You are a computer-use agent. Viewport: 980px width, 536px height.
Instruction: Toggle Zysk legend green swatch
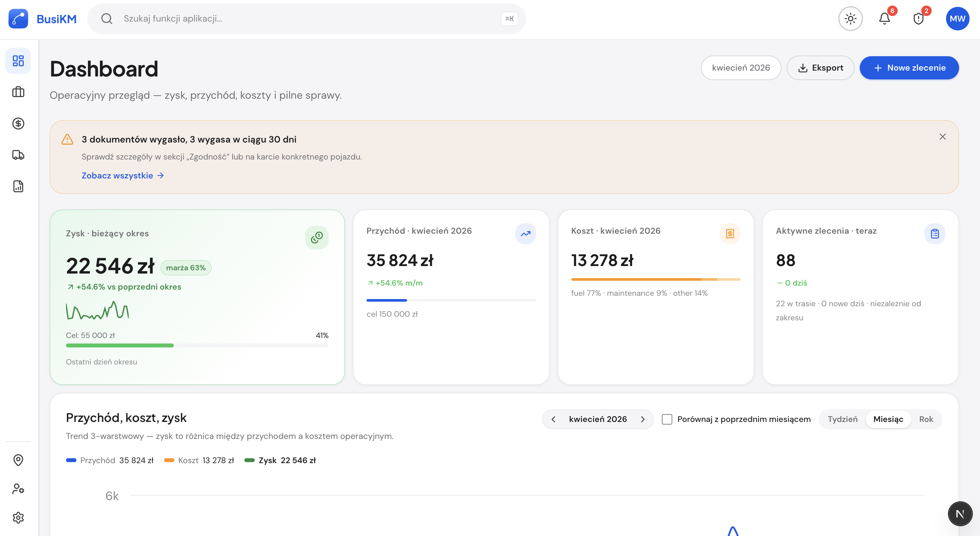click(x=249, y=460)
